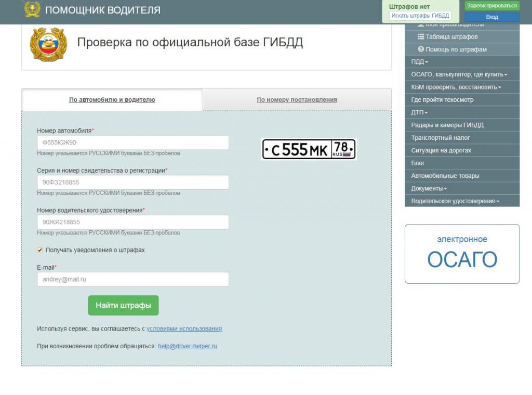This screenshot has height=395, width=532.
Task: Open Радары и камеры ГИБДД
Action: (x=462, y=125)
